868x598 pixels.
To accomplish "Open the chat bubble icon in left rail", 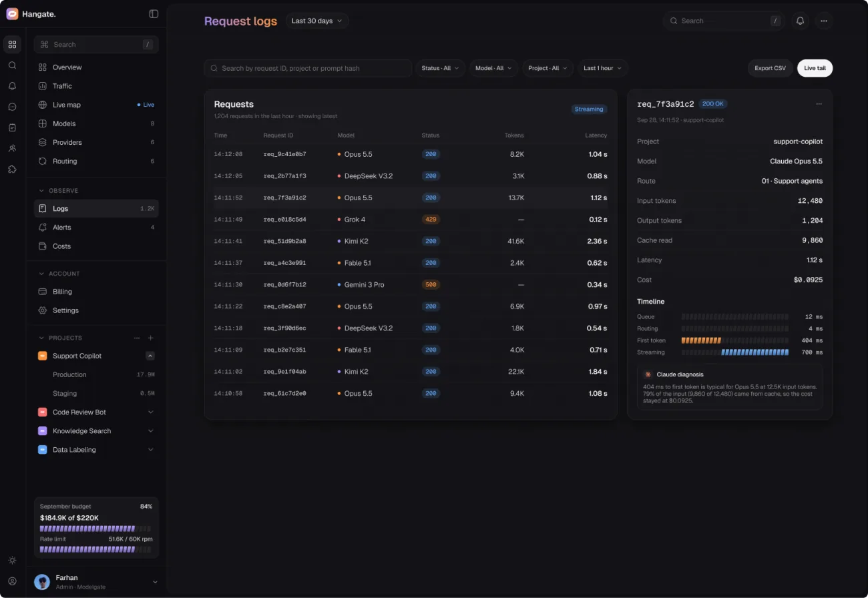I will (12, 107).
